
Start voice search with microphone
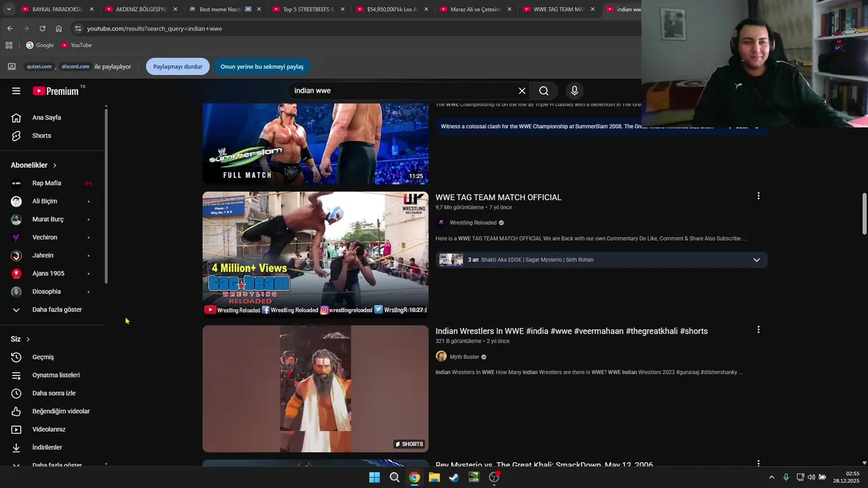coord(574,91)
